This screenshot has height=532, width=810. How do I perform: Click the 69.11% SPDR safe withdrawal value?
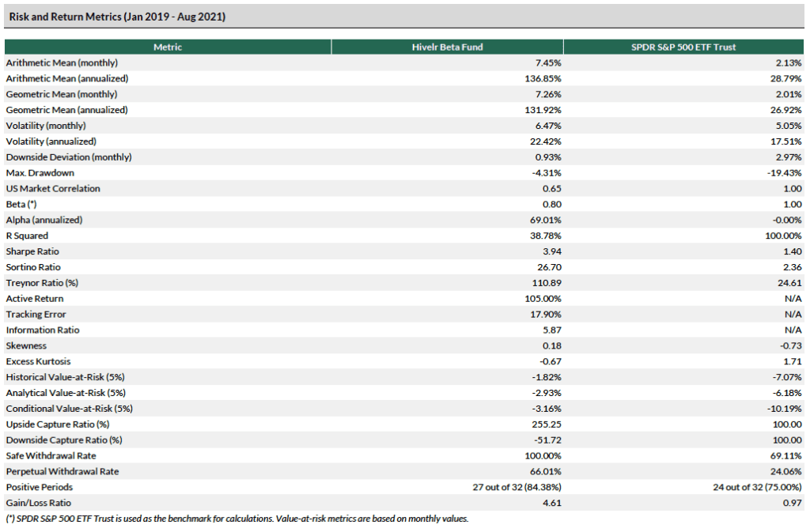pyautogui.click(x=786, y=456)
